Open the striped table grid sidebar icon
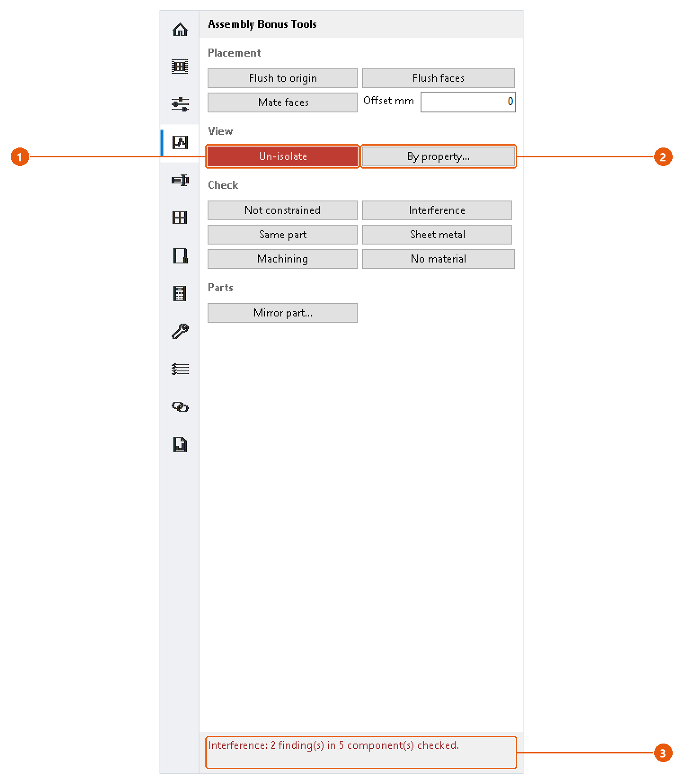 (x=180, y=67)
